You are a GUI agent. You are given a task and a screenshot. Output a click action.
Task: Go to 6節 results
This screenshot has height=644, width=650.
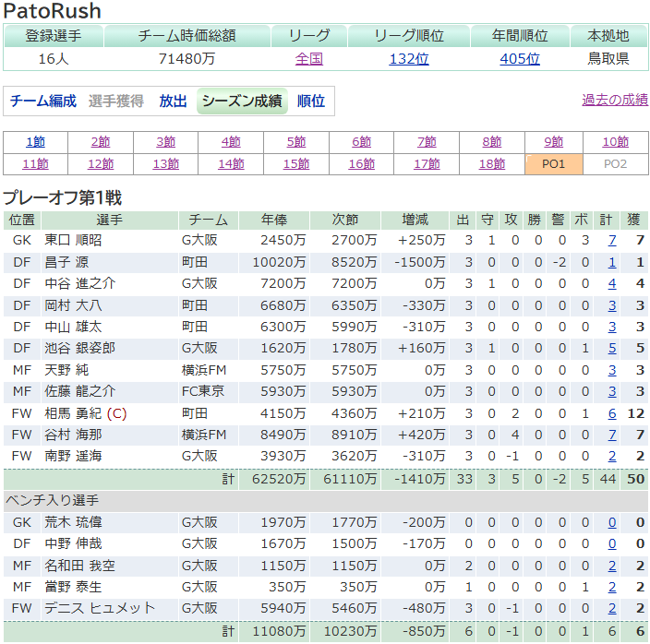(362, 142)
